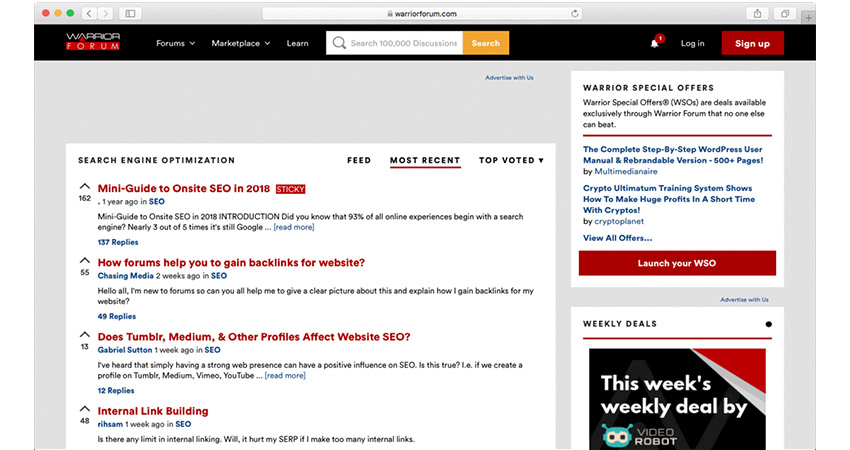Screen dimensions: 850x450
Task: Show all tabs in Safari
Action: tap(784, 14)
